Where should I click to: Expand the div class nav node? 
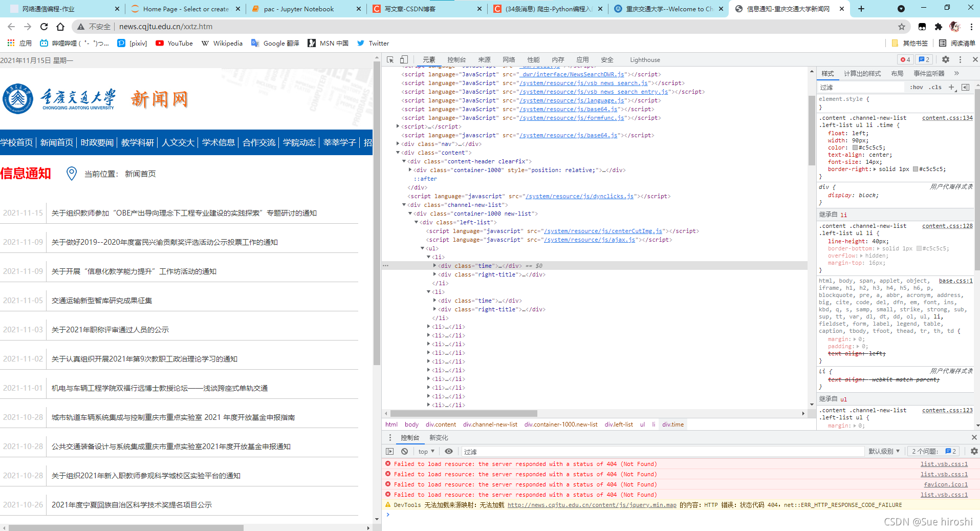(x=398, y=144)
